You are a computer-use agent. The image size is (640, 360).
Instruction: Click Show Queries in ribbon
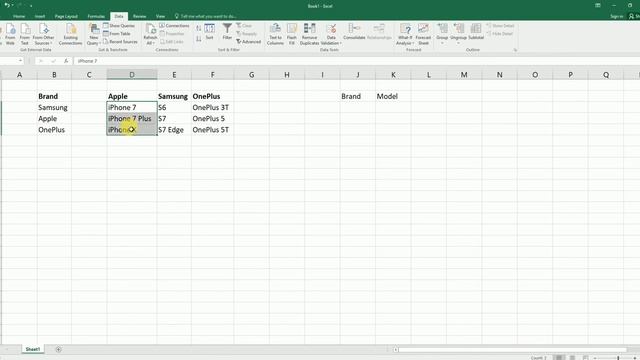click(x=119, y=26)
